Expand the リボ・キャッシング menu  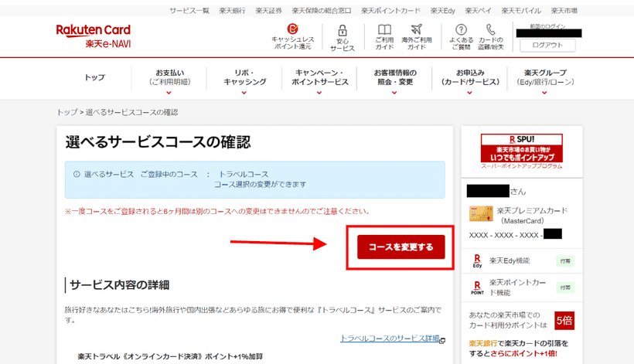pos(244,83)
